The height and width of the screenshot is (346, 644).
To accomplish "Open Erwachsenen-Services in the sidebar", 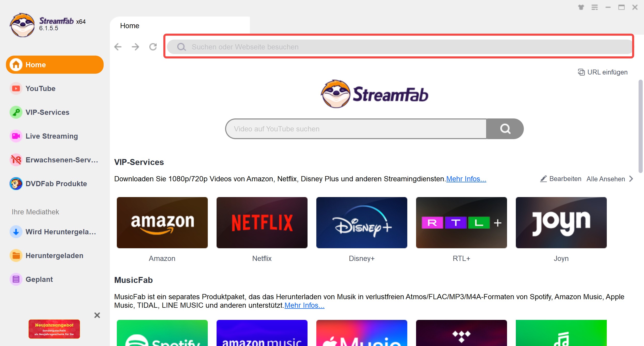I will tap(55, 160).
